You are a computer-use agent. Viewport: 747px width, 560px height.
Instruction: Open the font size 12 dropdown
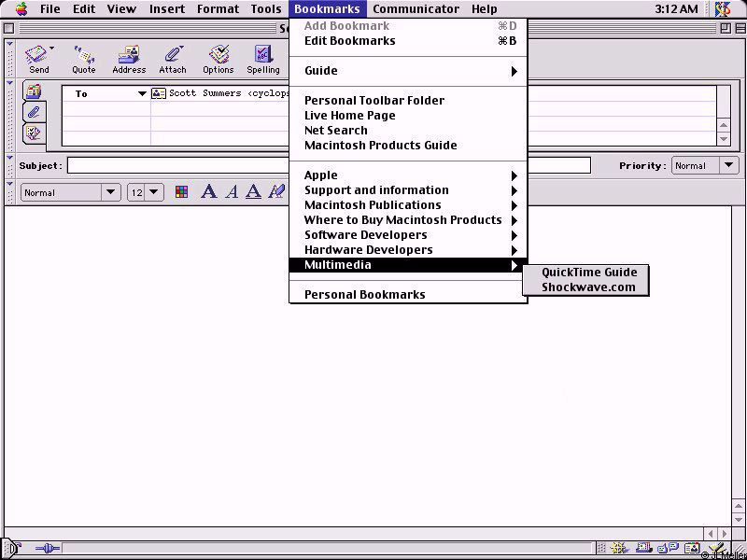pyautogui.click(x=146, y=192)
